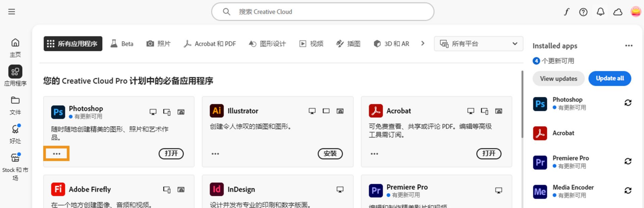Click Photoshop card desktop platform icon
This screenshot has height=208, width=644.
click(153, 112)
